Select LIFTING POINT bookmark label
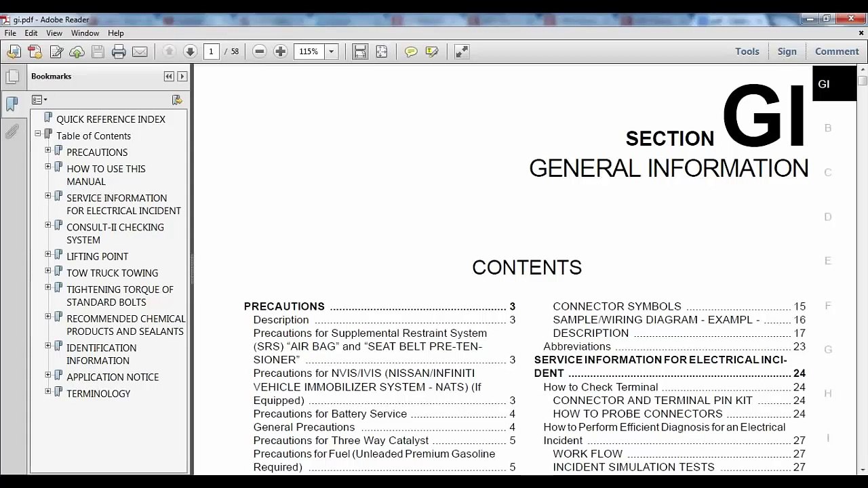 pos(97,257)
